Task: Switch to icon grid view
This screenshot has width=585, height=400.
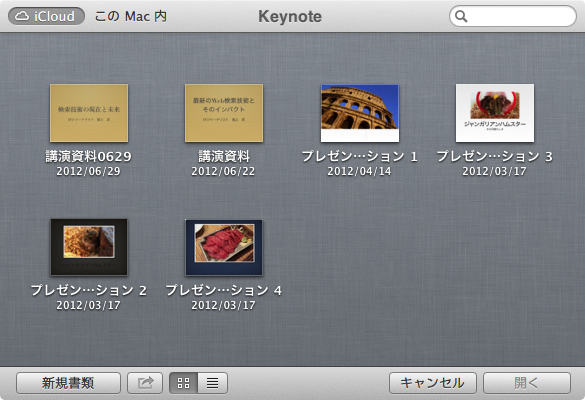Action: (184, 383)
